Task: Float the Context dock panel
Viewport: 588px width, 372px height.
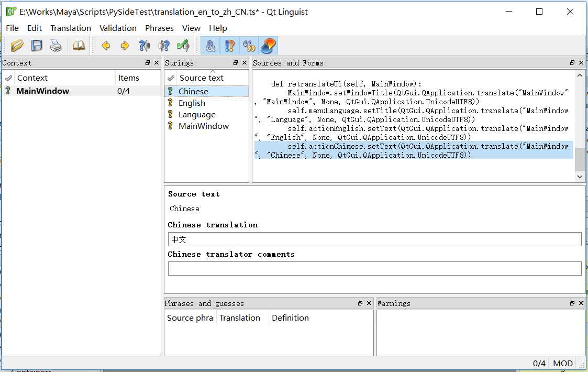Action: pyautogui.click(x=147, y=63)
